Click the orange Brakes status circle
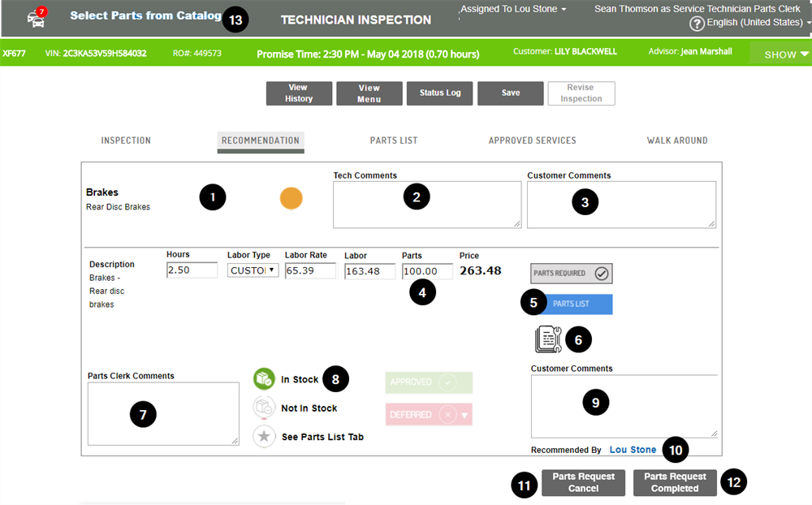The width and height of the screenshot is (812, 505). tap(291, 197)
